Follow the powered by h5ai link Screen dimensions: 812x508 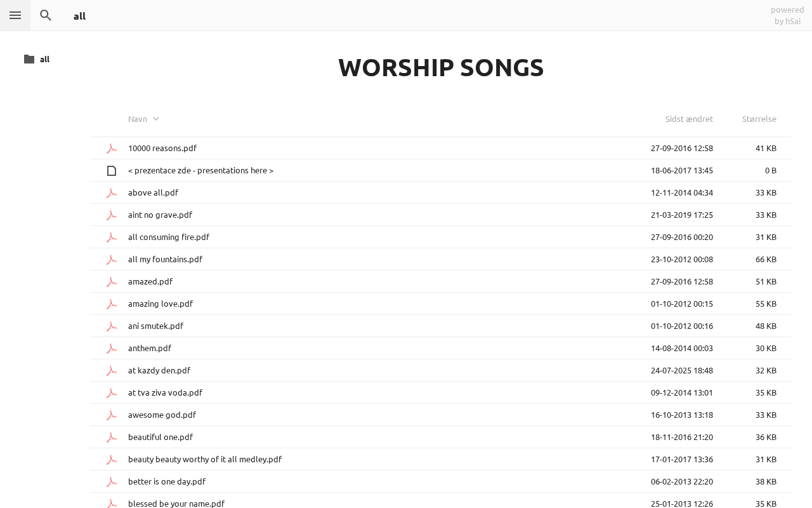[787, 15]
